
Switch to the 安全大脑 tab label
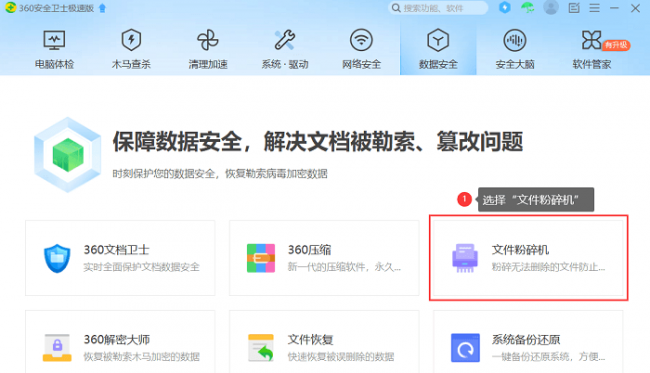(x=515, y=64)
